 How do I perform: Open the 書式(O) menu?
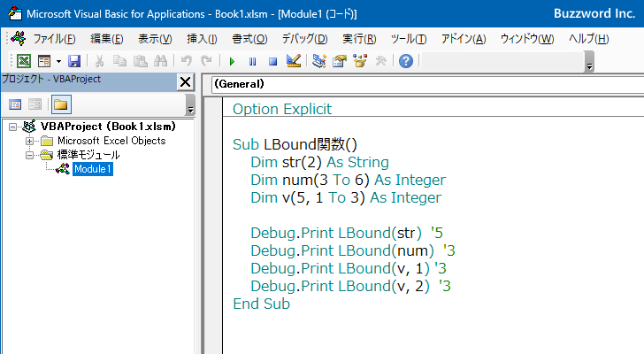249,39
